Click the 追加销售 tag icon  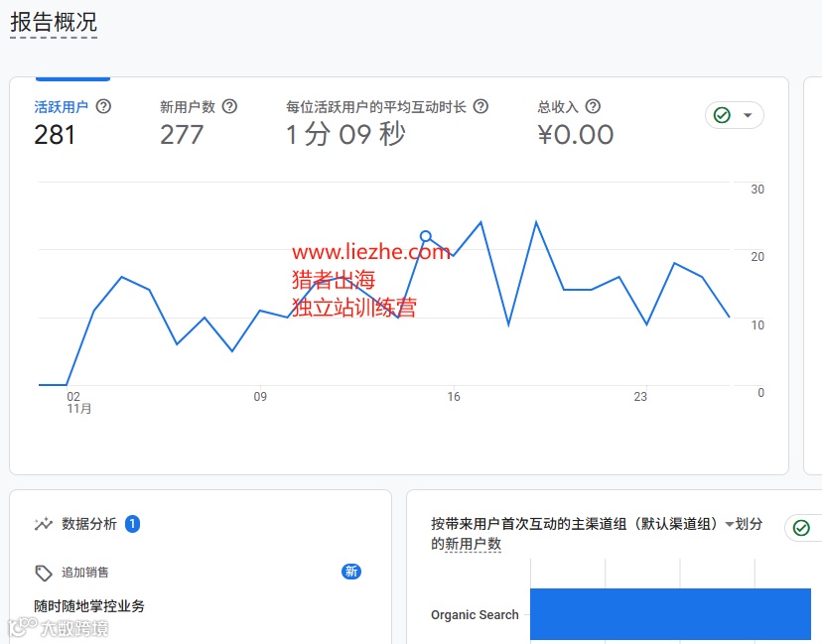click(44, 573)
